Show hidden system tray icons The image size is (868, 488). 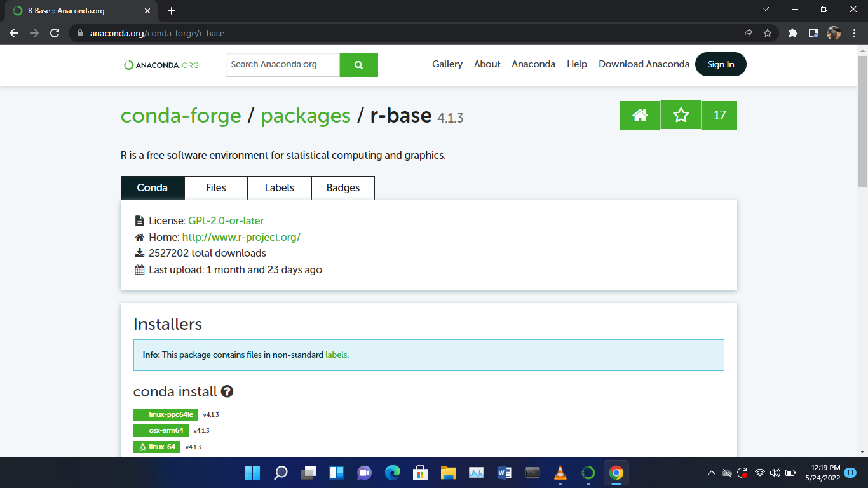[x=712, y=473]
